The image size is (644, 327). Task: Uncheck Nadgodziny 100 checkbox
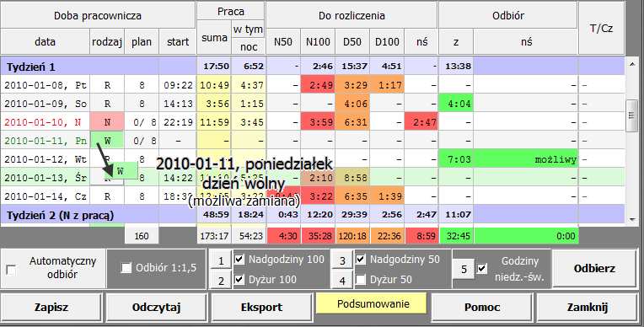[239, 260]
